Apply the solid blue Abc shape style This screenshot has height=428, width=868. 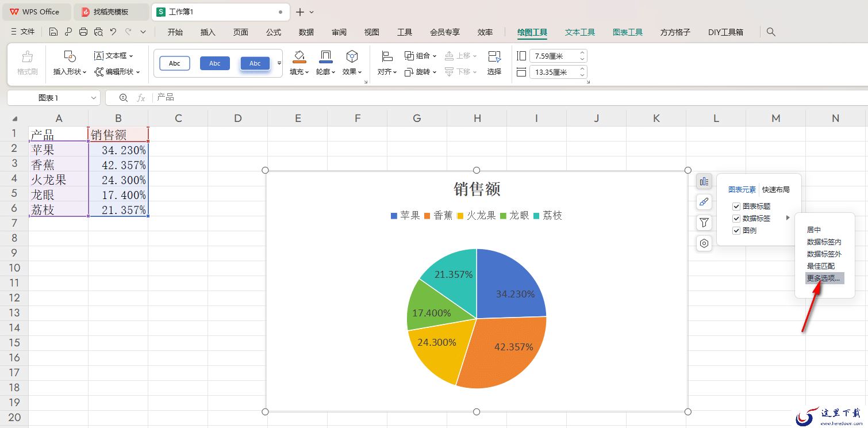pyautogui.click(x=215, y=63)
